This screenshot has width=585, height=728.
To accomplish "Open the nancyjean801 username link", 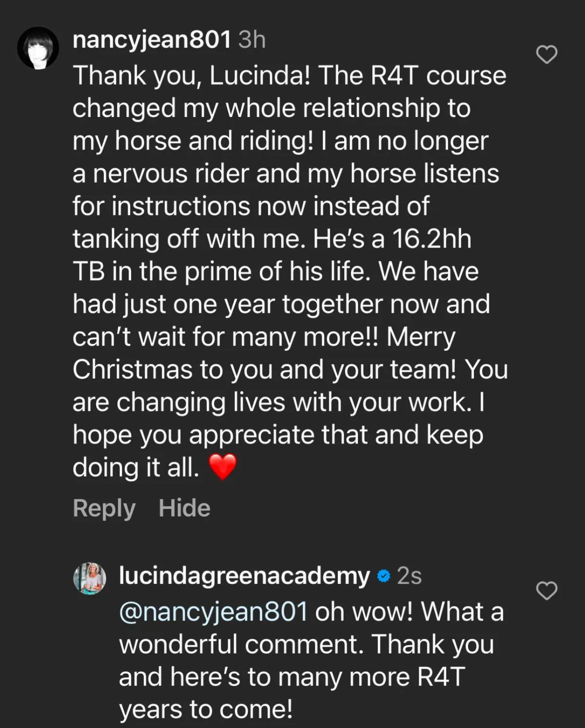I will [152, 39].
